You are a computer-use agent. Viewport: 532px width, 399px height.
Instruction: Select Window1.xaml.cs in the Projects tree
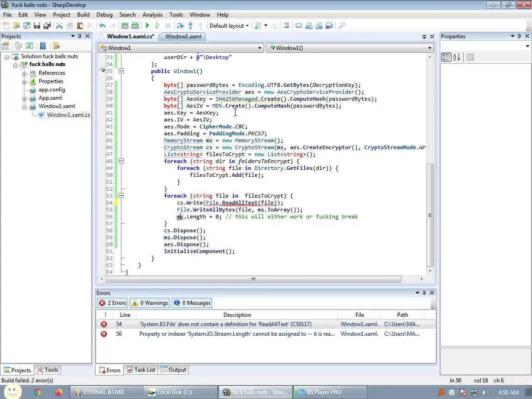[x=68, y=115]
